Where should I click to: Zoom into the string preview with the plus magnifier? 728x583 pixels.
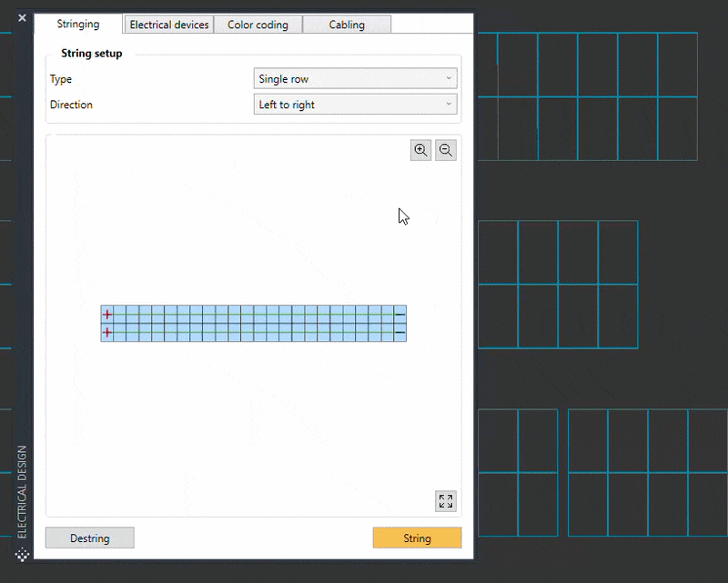(420, 149)
